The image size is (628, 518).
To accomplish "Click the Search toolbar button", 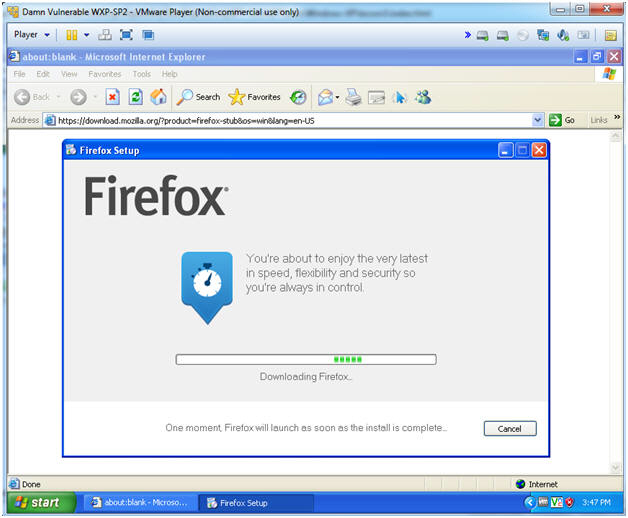I will 199,97.
